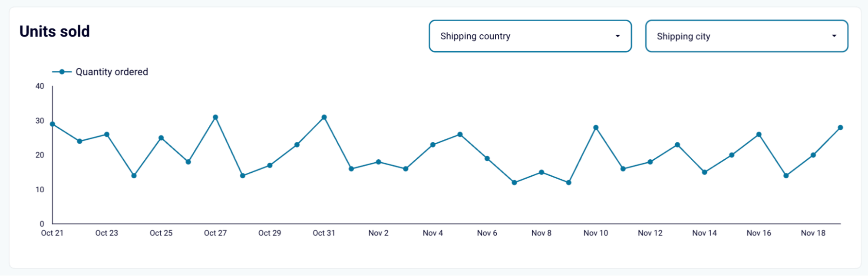Click the Nov 5 data point
The height and width of the screenshot is (276, 868).
click(460, 135)
